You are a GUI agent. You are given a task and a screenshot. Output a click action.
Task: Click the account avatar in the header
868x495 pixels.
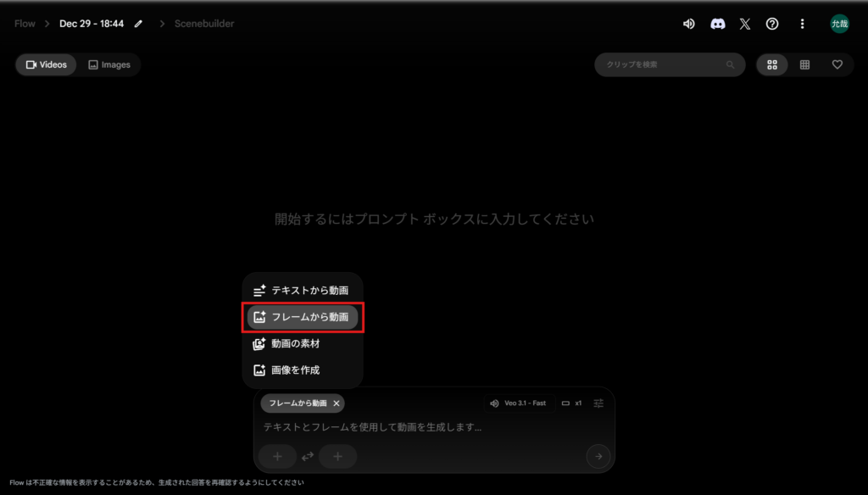coord(839,24)
